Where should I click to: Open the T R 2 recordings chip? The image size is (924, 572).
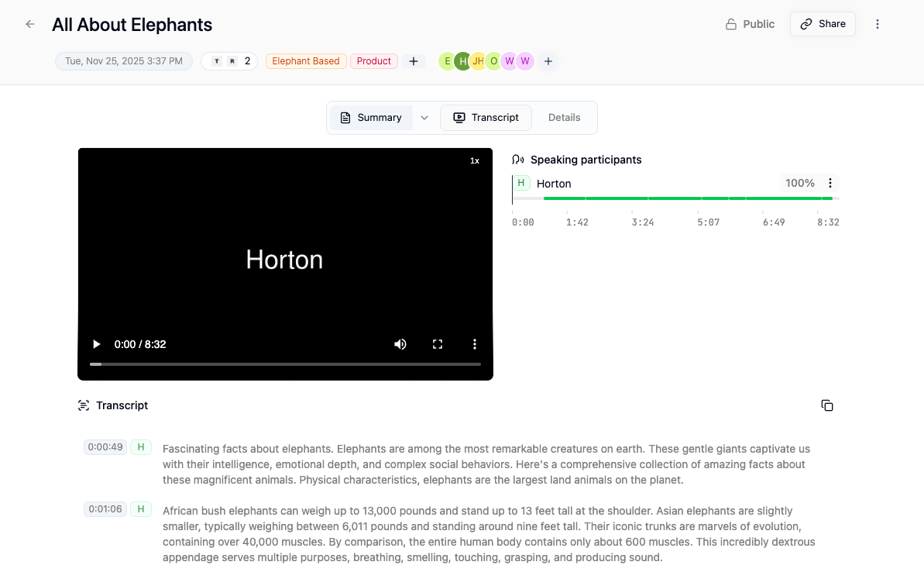tap(229, 61)
